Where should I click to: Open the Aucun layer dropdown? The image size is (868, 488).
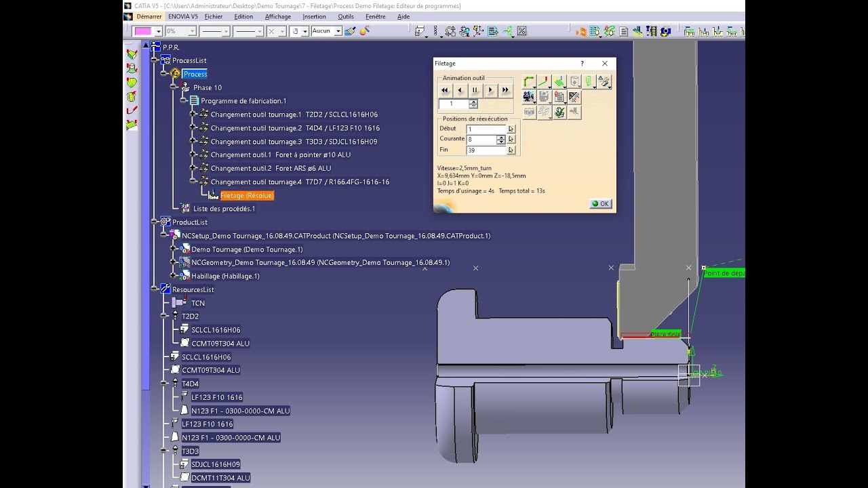coord(338,31)
